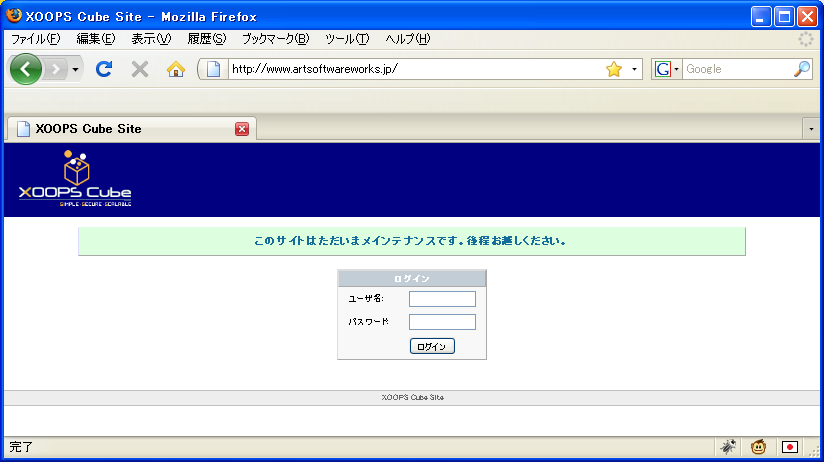Open the search engine selector dropdown

(667, 69)
